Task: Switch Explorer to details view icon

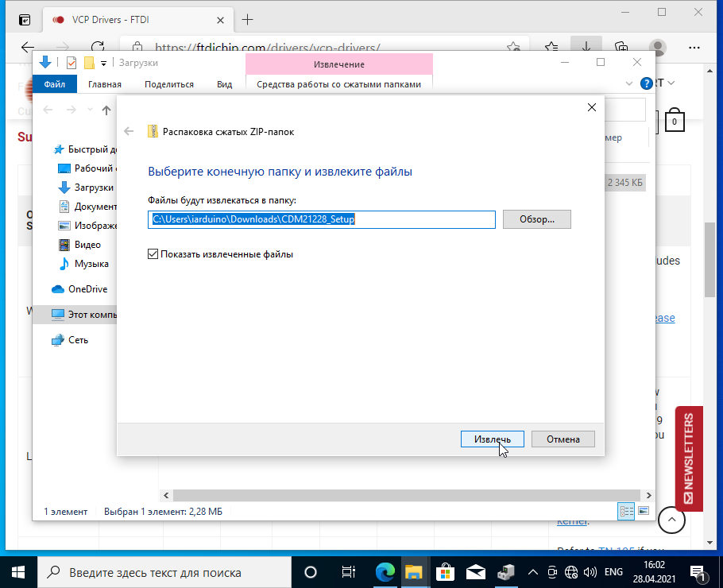Action: 626,511
